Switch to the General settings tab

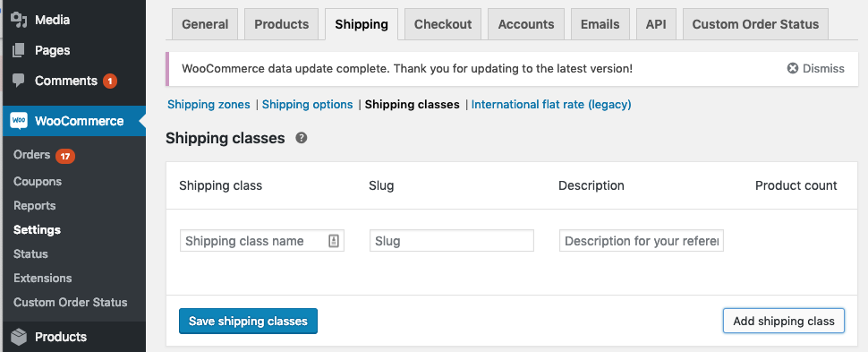click(x=205, y=24)
